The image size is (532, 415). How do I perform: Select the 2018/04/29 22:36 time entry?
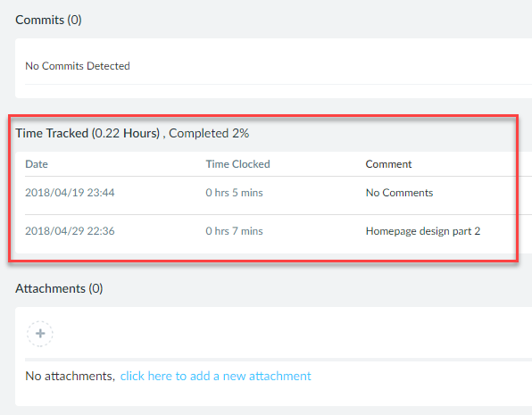[70, 231]
